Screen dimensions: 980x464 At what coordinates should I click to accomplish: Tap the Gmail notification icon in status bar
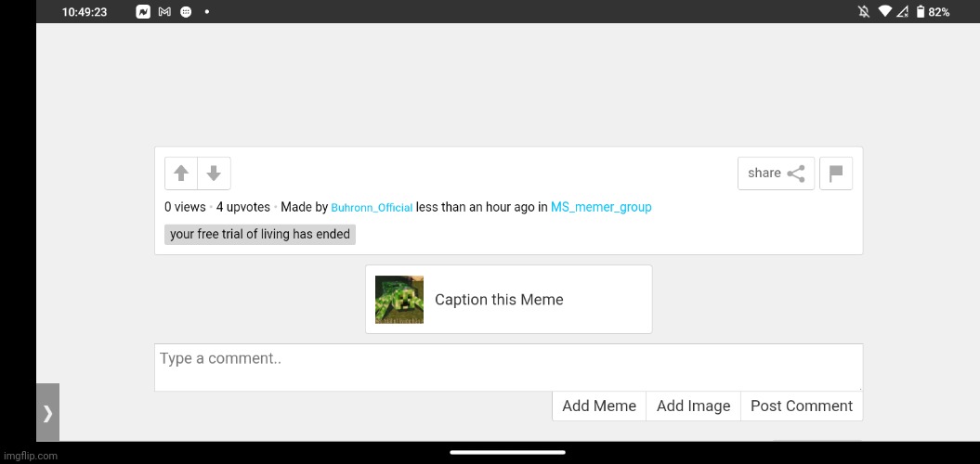[x=164, y=12]
